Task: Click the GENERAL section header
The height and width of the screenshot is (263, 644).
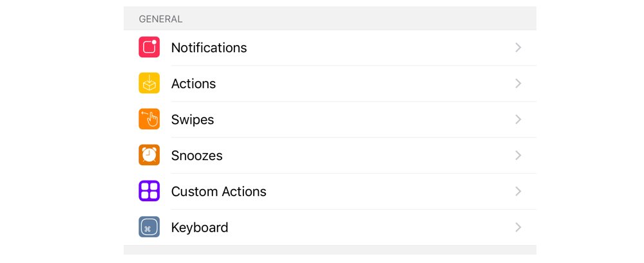Action: (160, 19)
